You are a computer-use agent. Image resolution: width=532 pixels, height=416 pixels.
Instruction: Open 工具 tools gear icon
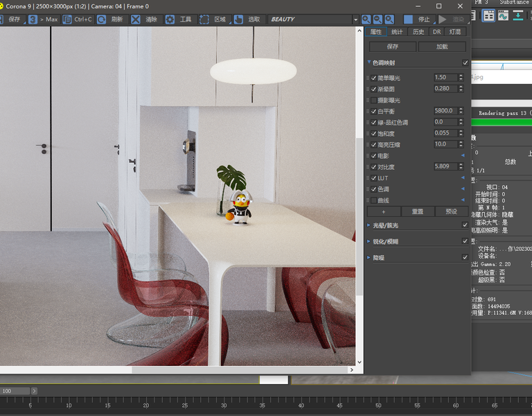pos(170,19)
